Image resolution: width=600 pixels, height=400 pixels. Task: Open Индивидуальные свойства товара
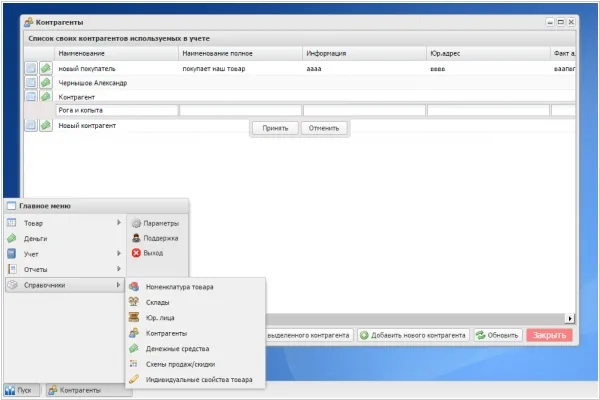pyautogui.click(x=196, y=380)
